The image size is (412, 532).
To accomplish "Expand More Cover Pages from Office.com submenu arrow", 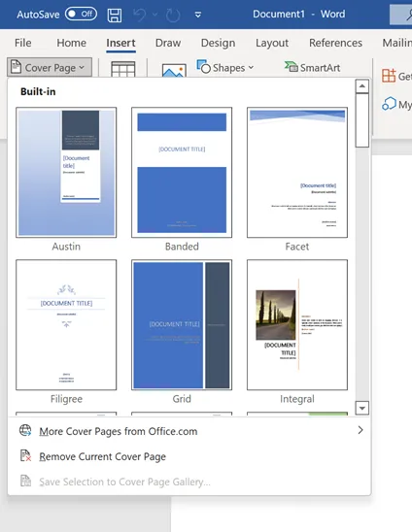I will click(360, 430).
